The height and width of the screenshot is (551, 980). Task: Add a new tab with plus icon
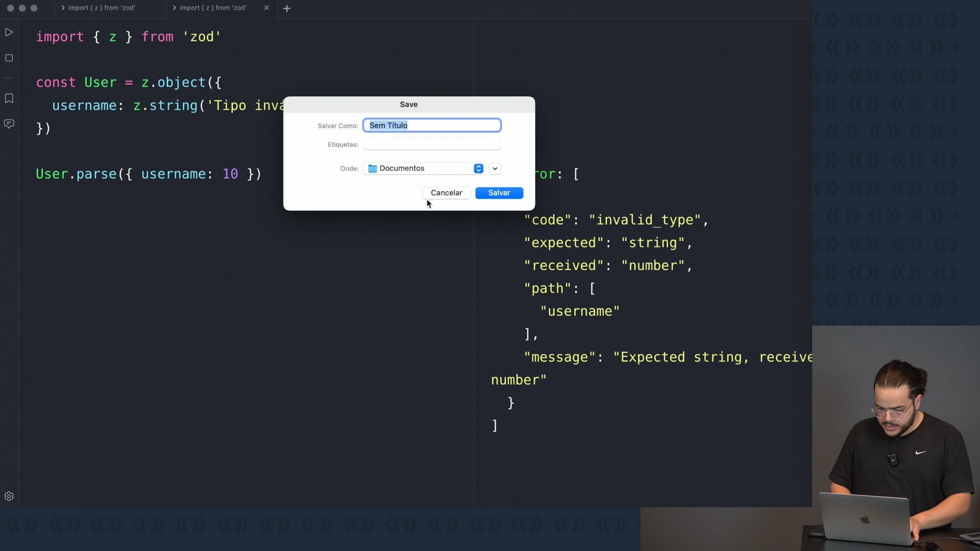click(287, 8)
